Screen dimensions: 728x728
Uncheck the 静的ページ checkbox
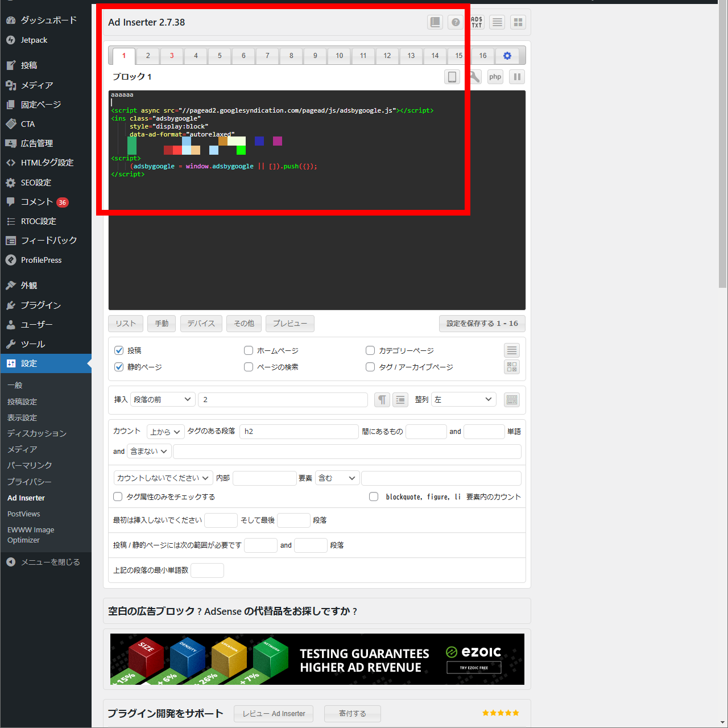(x=119, y=367)
